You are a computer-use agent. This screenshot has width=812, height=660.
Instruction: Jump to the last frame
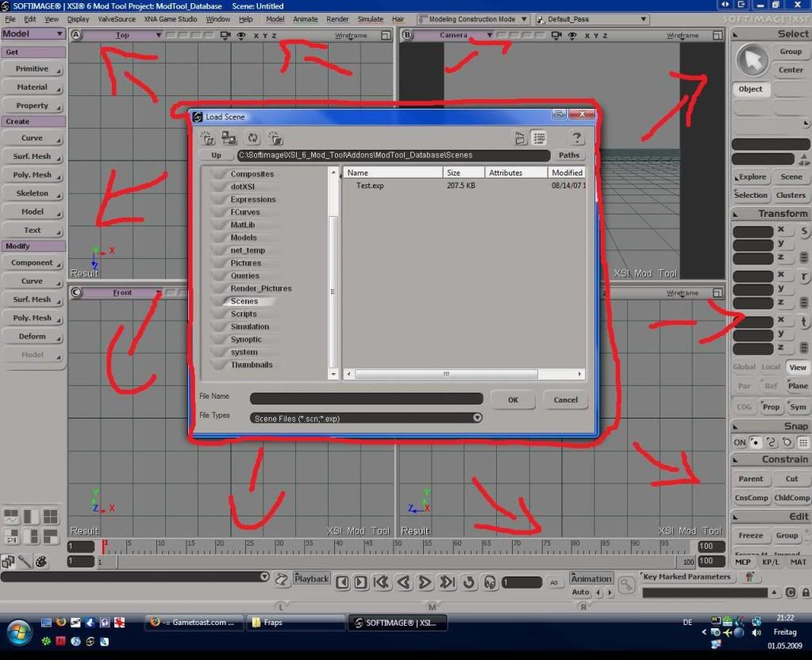click(447, 582)
